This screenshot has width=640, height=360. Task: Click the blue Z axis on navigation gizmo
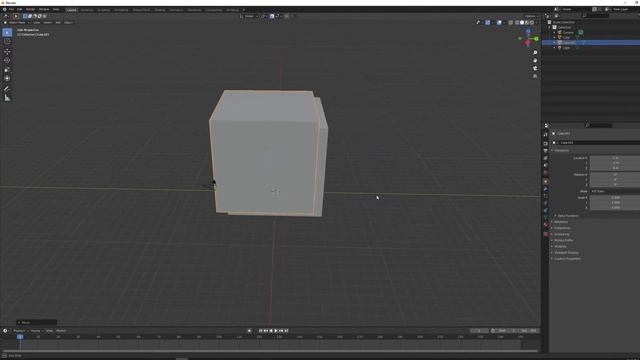click(528, 31)
